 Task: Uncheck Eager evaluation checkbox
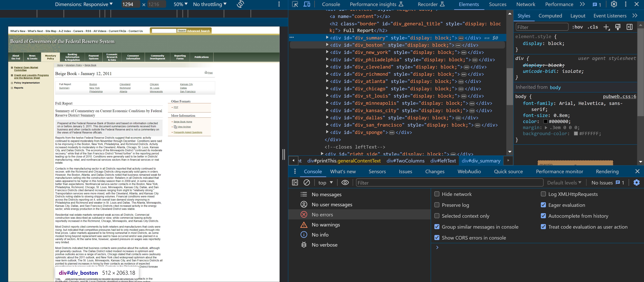tap(543, 205)
